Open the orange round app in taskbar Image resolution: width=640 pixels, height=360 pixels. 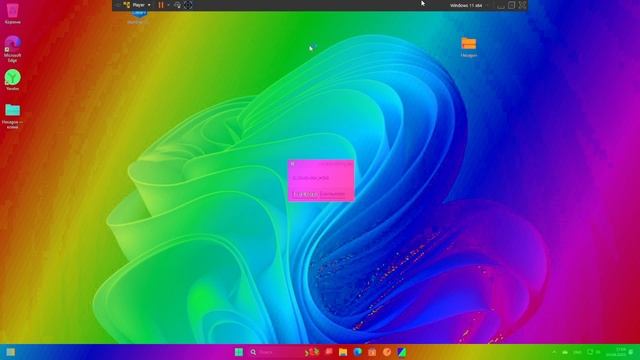click(387, 352)
